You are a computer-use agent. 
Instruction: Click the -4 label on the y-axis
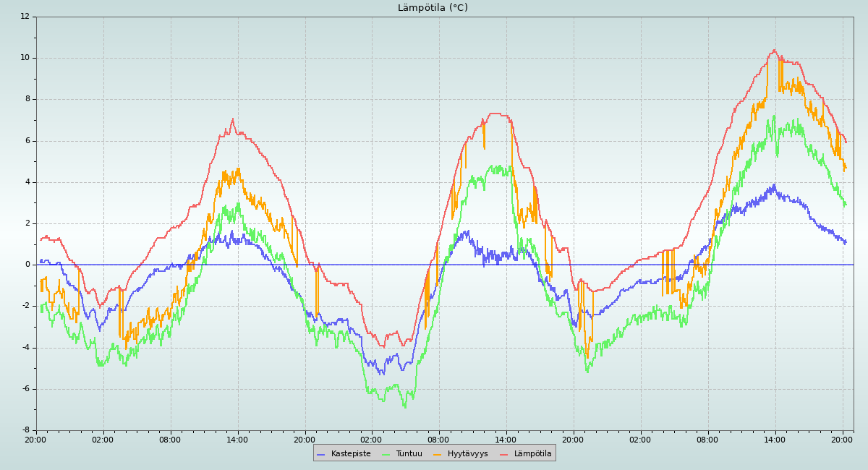click(25, 348)
